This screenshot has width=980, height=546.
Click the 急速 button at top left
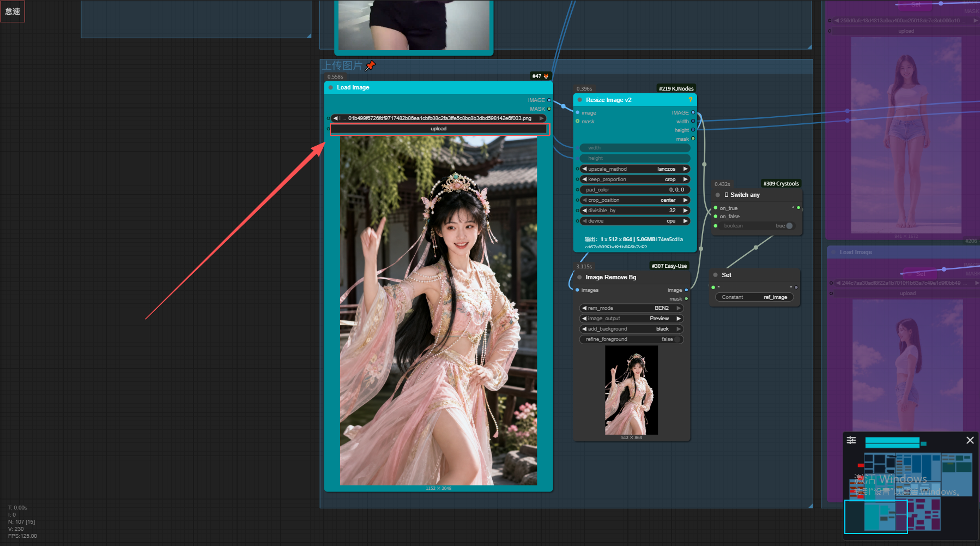(13, 11)
